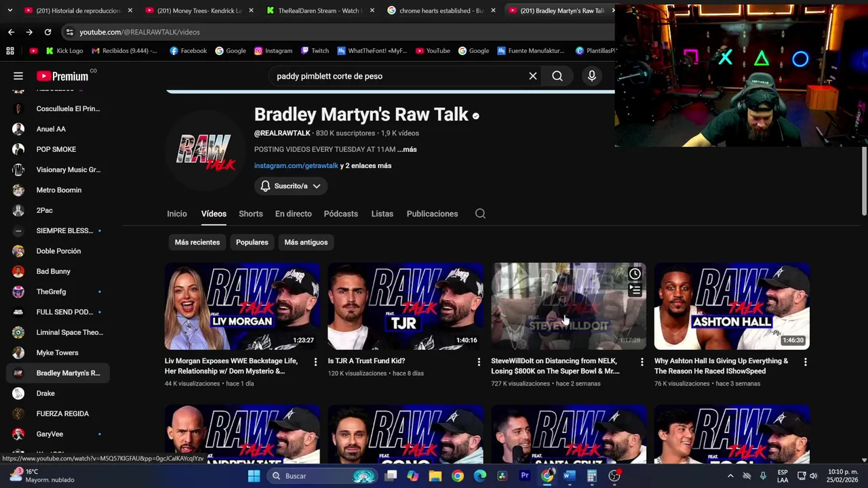Open Chrome apps grid in bookmarks bar
This screenshot has height=488, width=868.
[10, 51]
